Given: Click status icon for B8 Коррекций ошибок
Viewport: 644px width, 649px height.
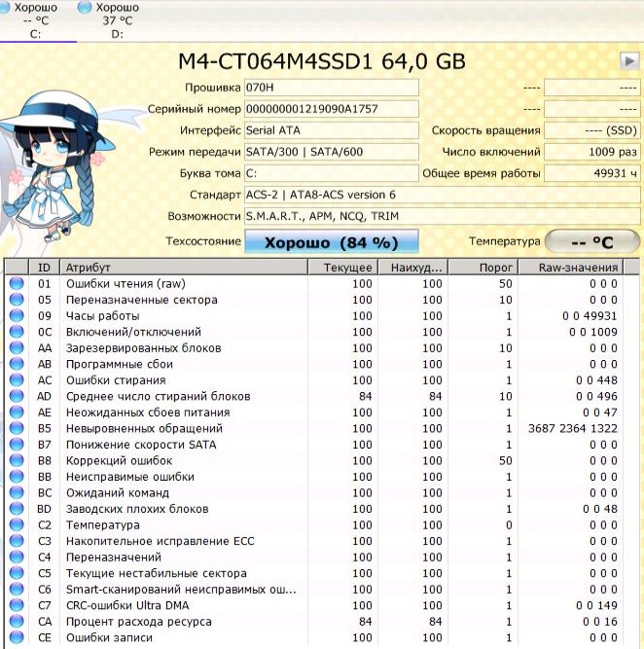Looking at the screenshot, I should click(17, 460).
